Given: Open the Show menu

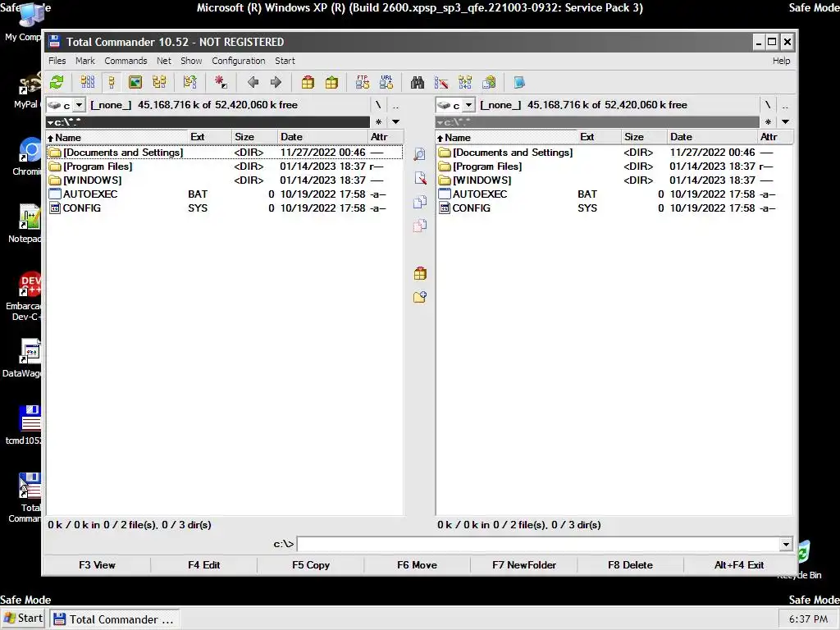Looking at the screenshot, I should [x=191, y=61].
